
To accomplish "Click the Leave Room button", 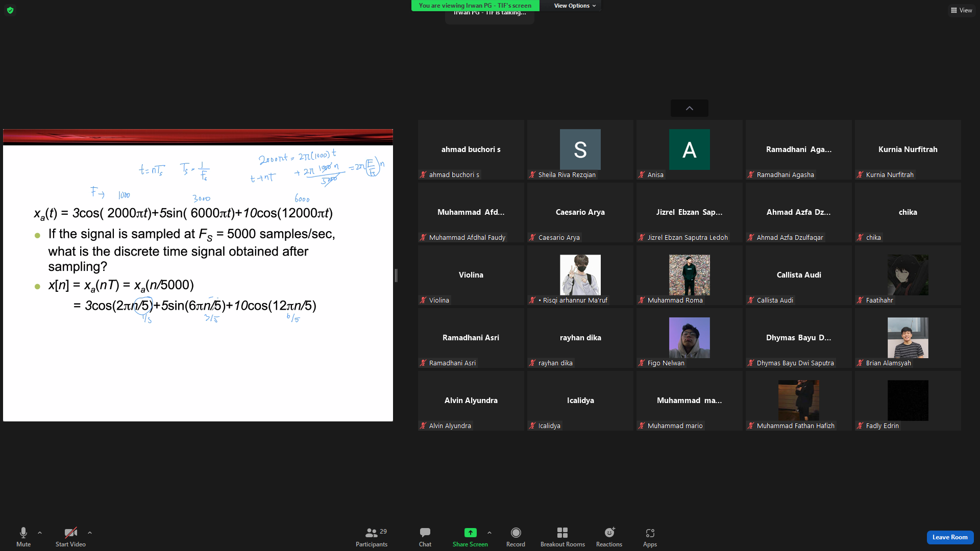I will click(x=950, y=537).
